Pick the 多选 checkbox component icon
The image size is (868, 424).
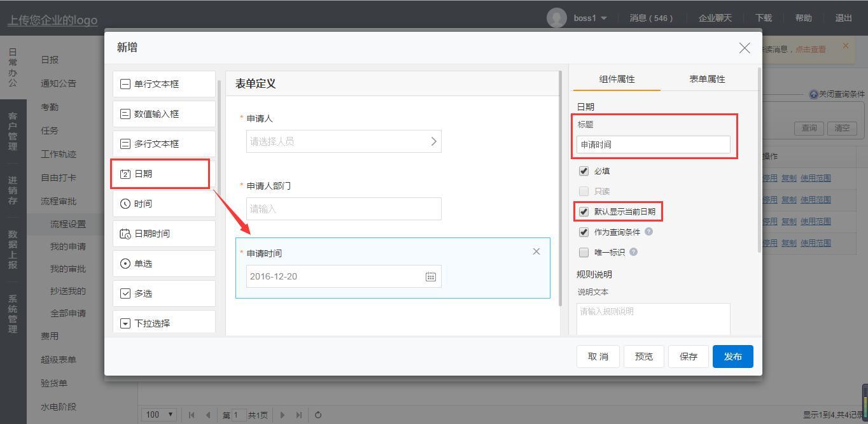[x=125, y=293]
